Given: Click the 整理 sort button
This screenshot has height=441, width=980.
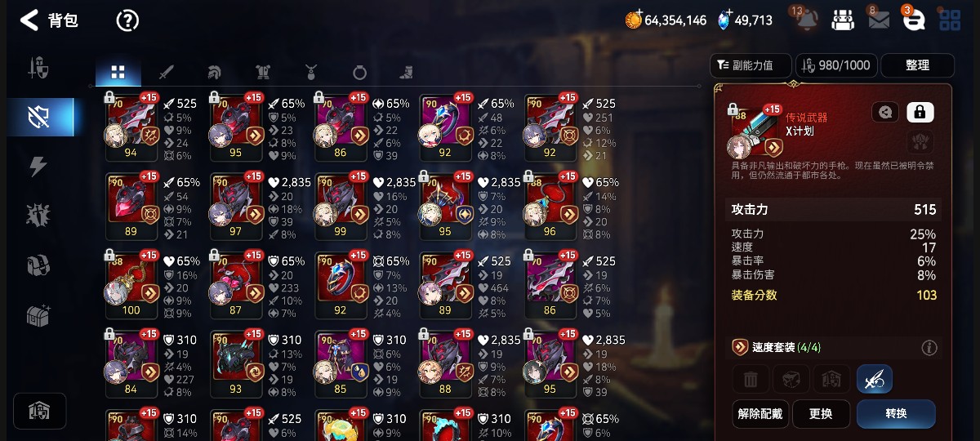Looking at the screenshot, I should click(917, 65).
